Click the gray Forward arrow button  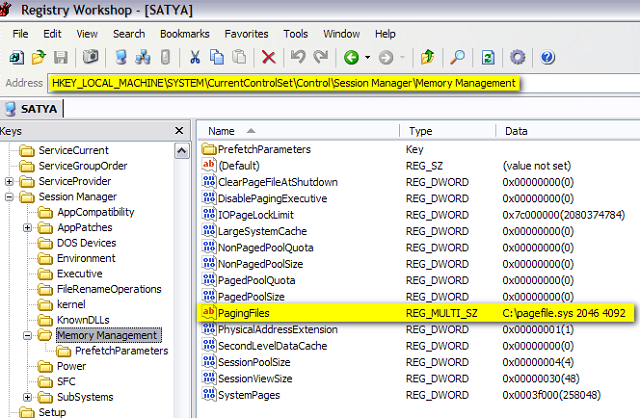tap(386, 58)
